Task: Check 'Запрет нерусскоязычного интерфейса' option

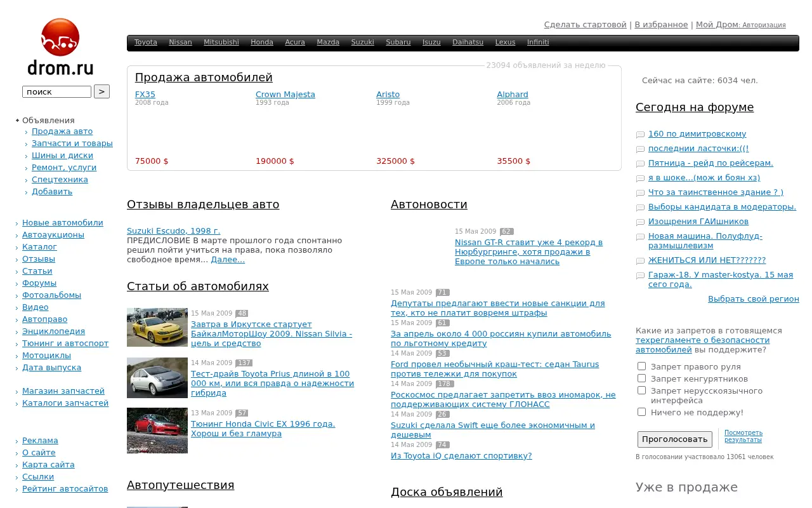Action: click(x=641, y=391)
